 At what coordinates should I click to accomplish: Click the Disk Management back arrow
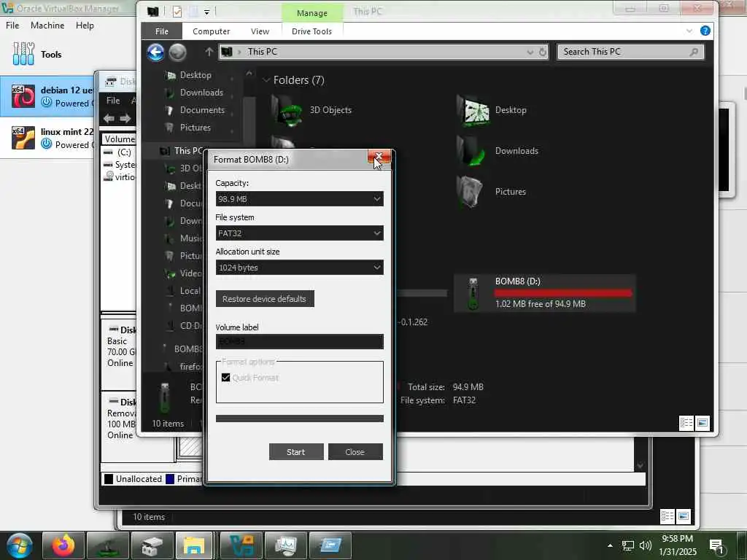(x=109, y=118)
